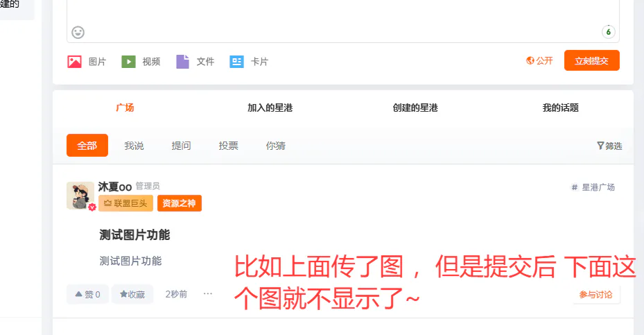
Task: Switch to the 广场 tab
Action: point(125,108)
